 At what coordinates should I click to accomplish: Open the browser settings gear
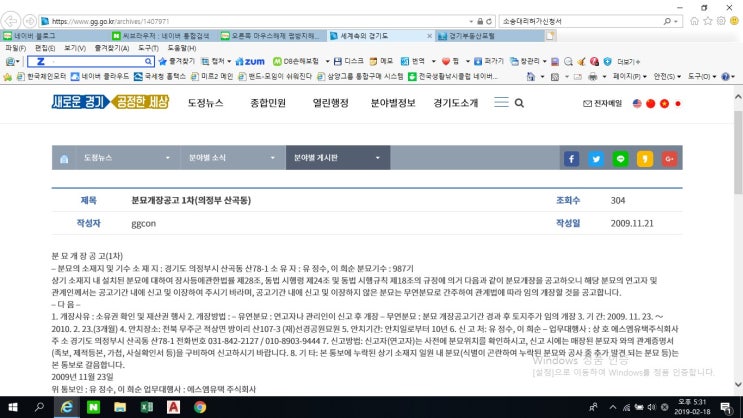coord(721,21)
